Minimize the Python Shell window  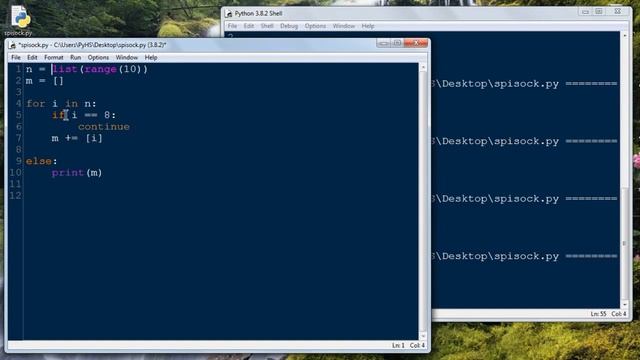(585, 12)
